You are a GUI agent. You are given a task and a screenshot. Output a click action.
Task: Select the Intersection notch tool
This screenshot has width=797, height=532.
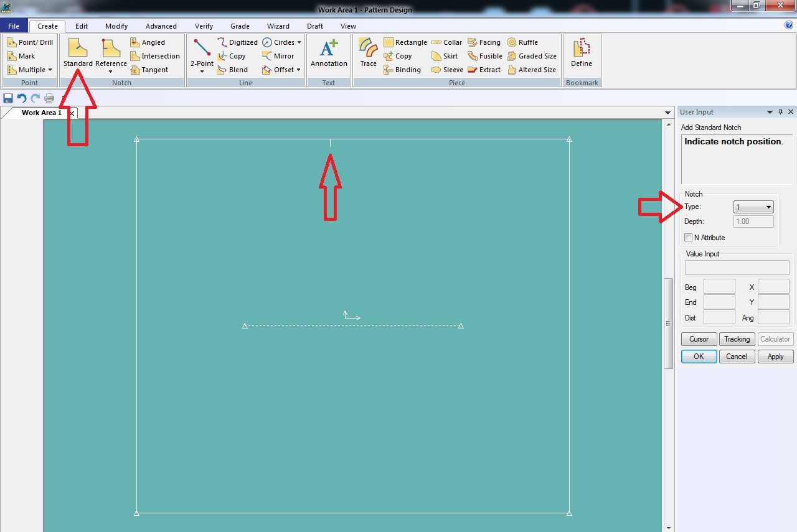coord(155,56)
